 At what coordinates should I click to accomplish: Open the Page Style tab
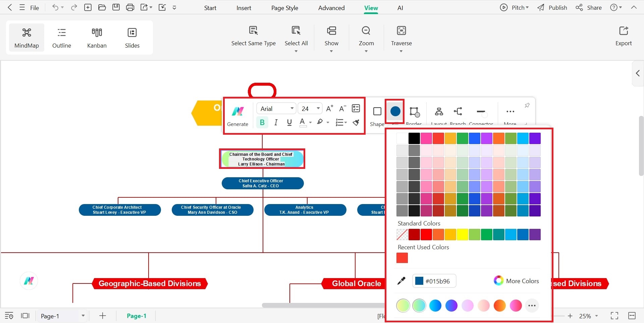[x=285, y=8]
